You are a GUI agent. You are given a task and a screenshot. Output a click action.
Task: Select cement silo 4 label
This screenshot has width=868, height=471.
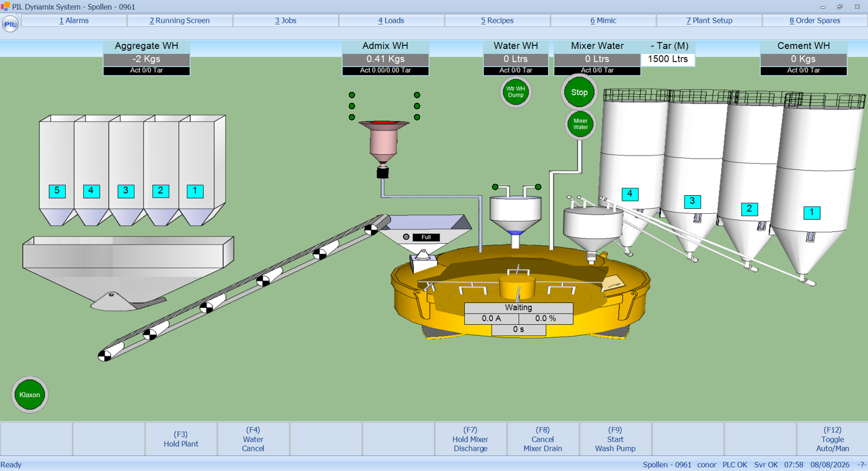[630, 194]
